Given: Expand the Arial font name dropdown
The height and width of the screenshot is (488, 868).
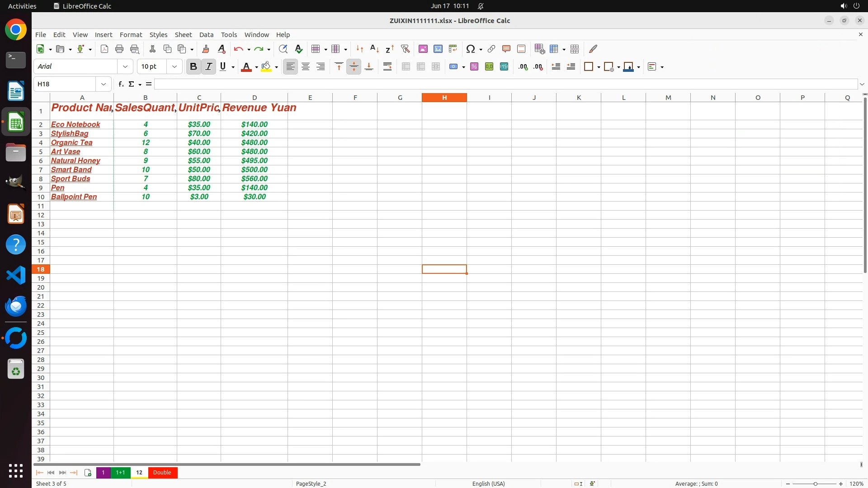Looking at the screenshot, I should [x=125, y=67].
